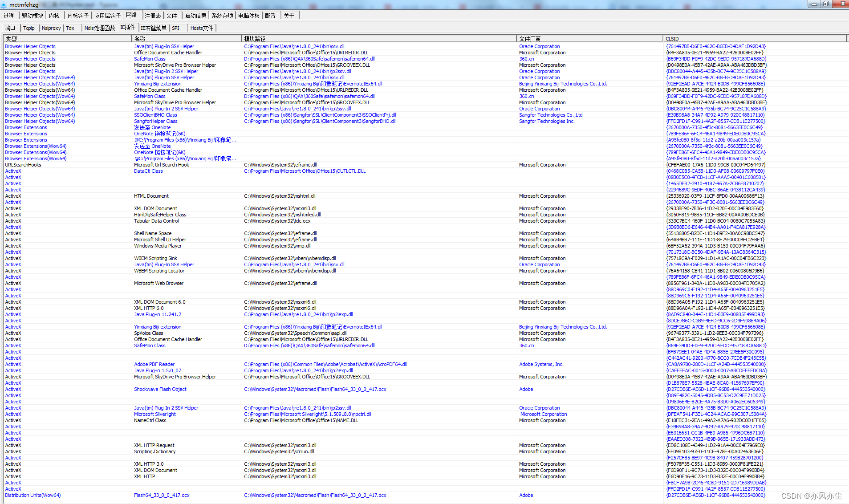
Task: Select the 'Shockwave Flash Object' entry
Action: (160, 389)
